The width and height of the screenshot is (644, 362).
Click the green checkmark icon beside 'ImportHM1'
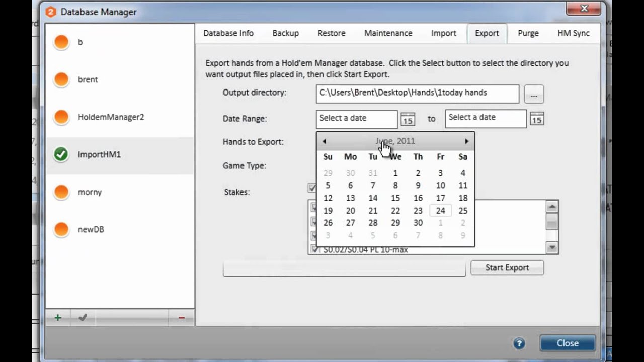point(61,154)
